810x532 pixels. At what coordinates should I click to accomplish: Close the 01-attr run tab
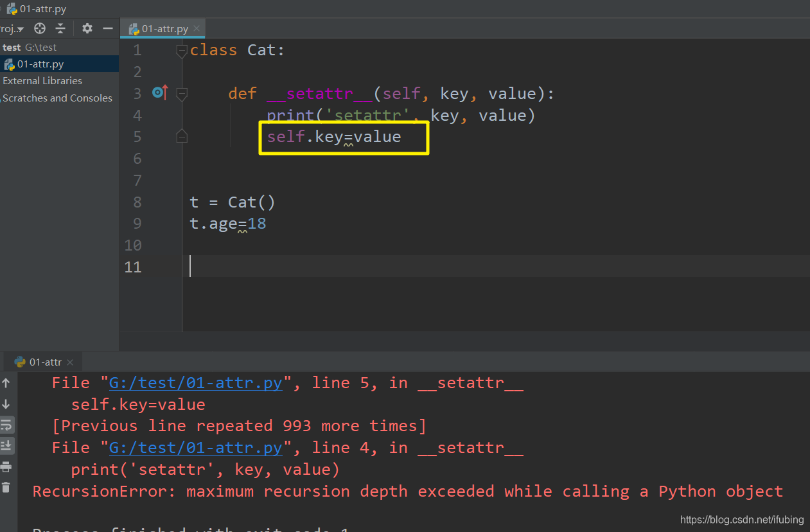[x=71, y=362]
